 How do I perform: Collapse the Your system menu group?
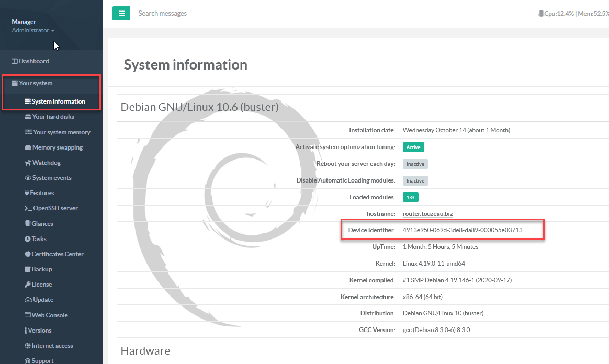(34, 83)
